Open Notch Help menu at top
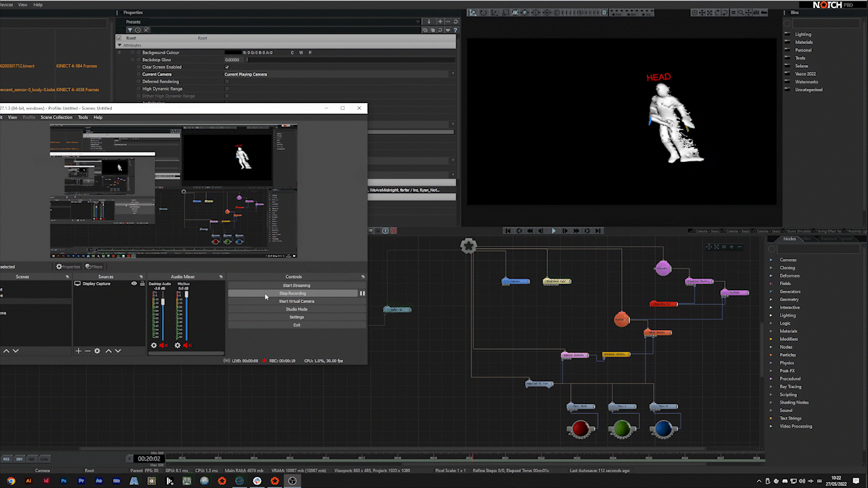The width and height of the screenshot is (868, 488). point(38,5)
